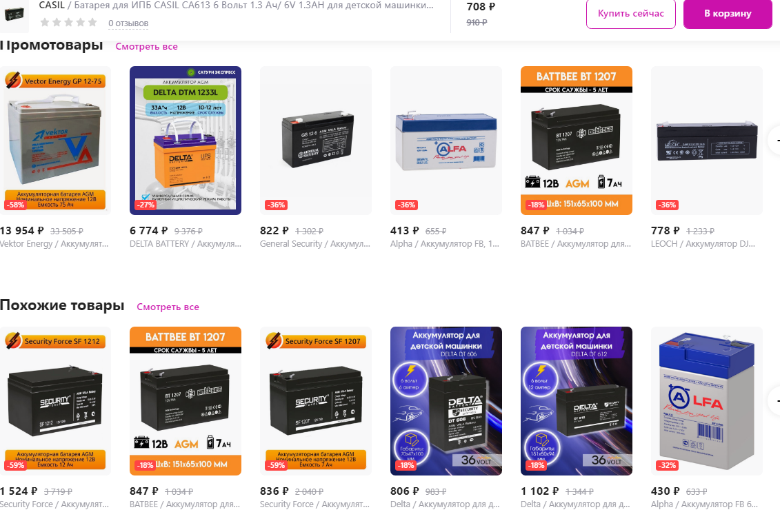Open the Vector Energy GP 12-75 product image
This screenshot has height=532, width=780.
(54, 140)
